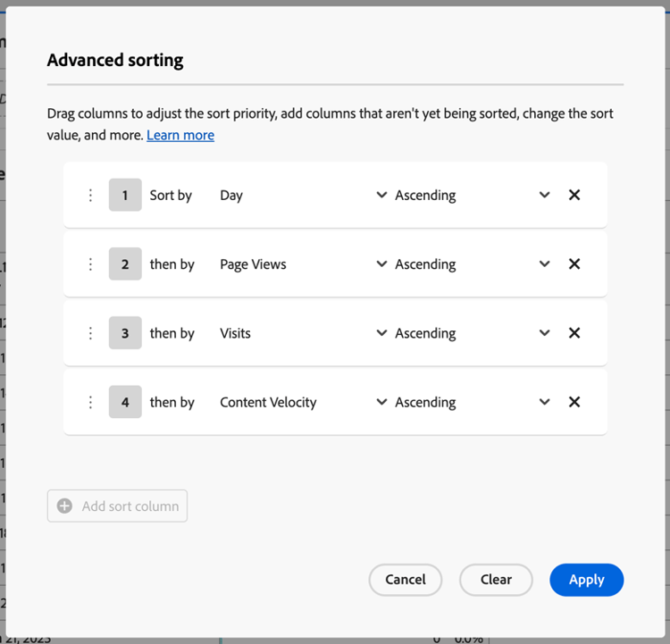Viewport: 670px width, 644px height.
Task: Open the Page Views column dropdown
Action: point(381,264)
